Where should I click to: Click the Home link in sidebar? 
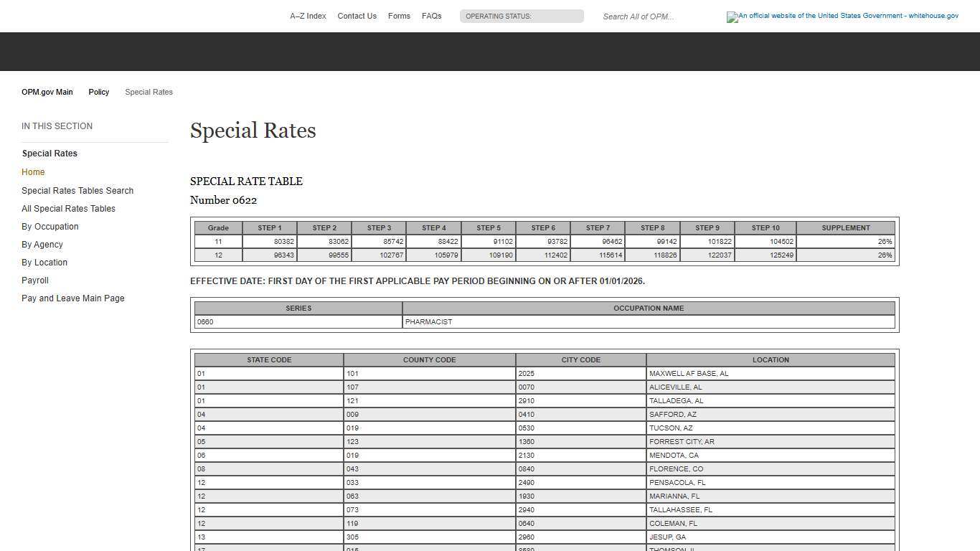33,171
